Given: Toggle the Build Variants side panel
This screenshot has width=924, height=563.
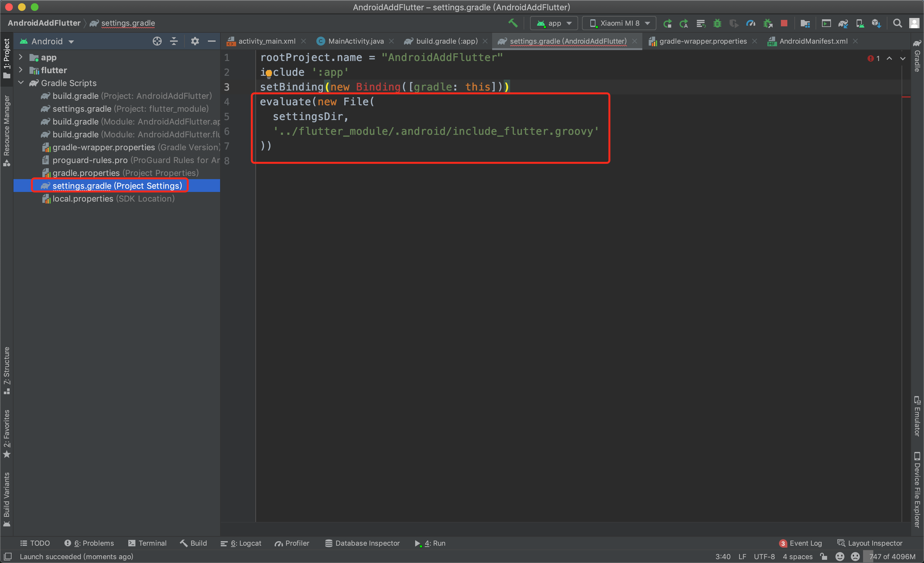Looking at the screenshot, I should (6, 499).
